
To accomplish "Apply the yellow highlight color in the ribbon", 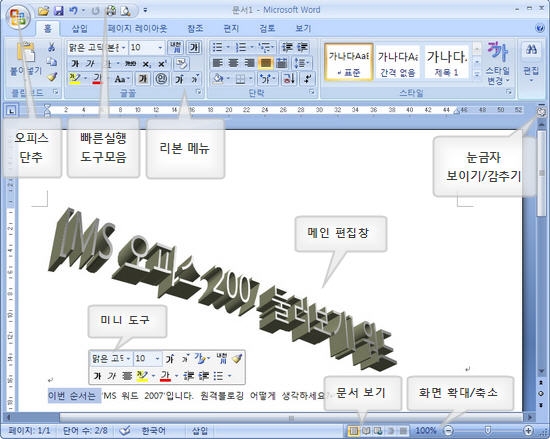I will pos(75,79).
